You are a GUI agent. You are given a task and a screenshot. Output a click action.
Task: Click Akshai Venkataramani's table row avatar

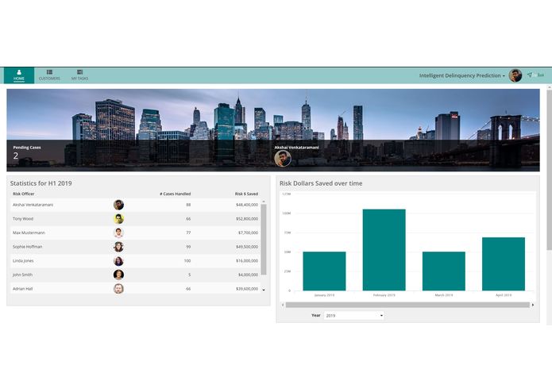(x=118, y=205)
